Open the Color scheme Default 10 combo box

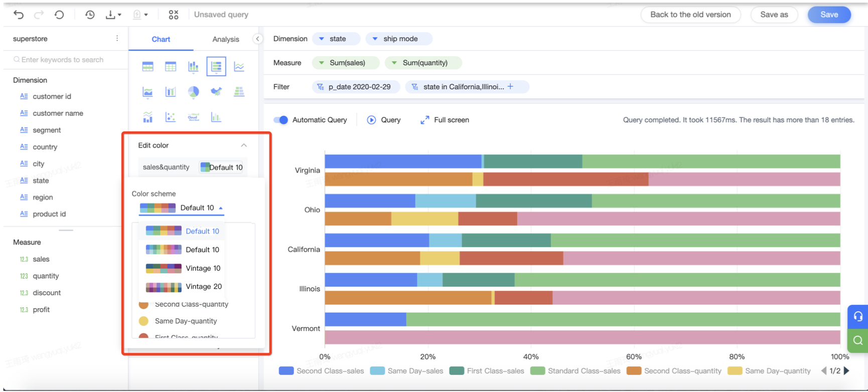pyautogui.click(x=181, y=208)
